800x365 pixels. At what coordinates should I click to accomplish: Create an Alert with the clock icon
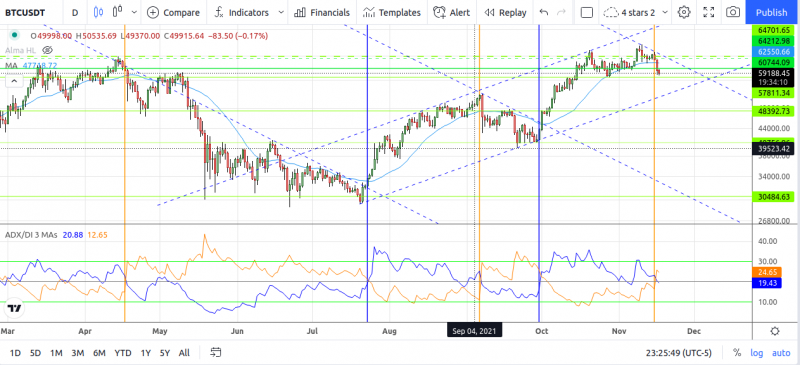click(451, 12)
